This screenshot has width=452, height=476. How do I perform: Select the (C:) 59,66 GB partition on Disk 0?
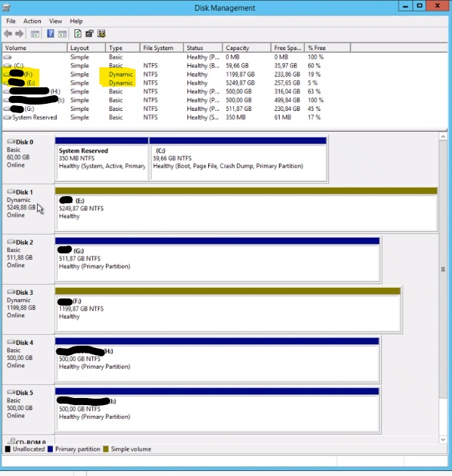pos(238,160)
